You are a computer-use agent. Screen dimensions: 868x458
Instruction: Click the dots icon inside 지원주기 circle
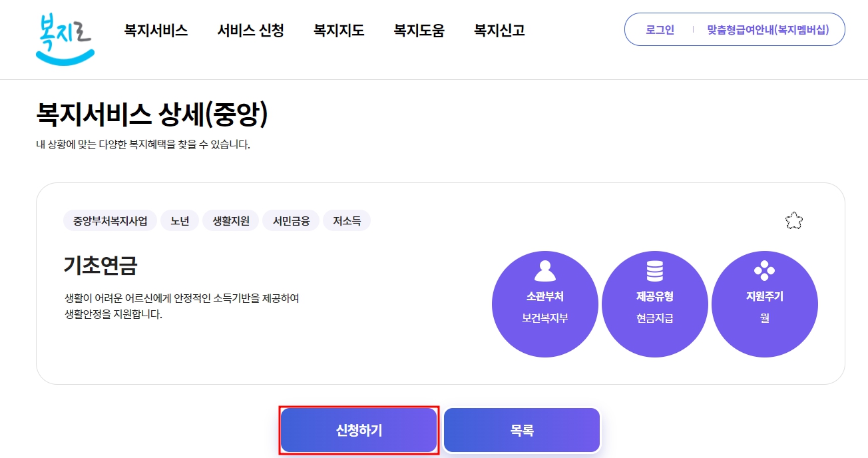click(765, 270)
